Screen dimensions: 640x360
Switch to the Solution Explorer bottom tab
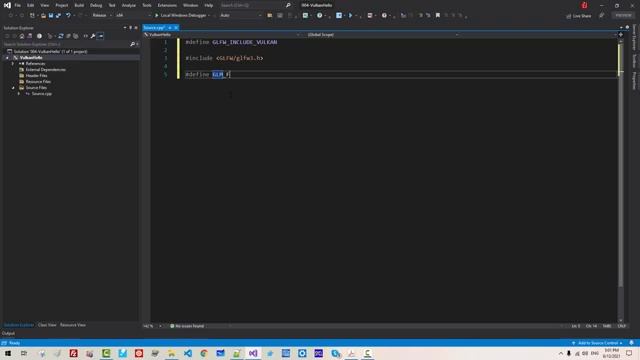(x=19, y=325)
